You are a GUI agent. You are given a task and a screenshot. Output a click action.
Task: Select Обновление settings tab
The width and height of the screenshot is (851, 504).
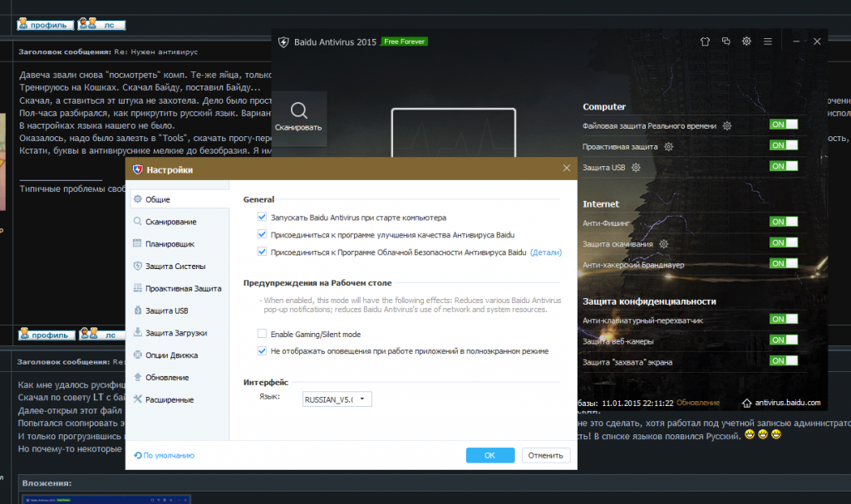[180, 378]
